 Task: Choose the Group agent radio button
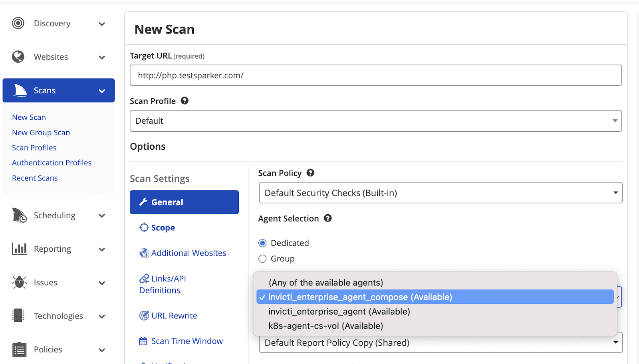point(262,259)
